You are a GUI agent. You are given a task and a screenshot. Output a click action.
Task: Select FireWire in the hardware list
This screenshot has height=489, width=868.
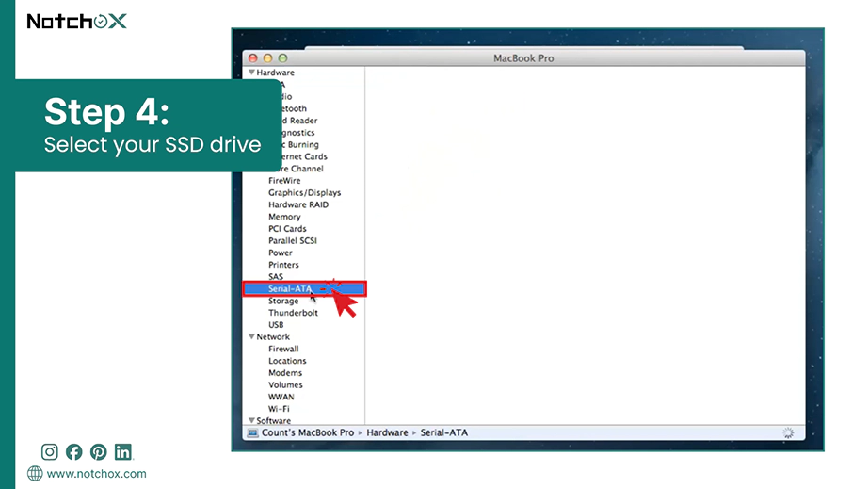tap(284, 181)
